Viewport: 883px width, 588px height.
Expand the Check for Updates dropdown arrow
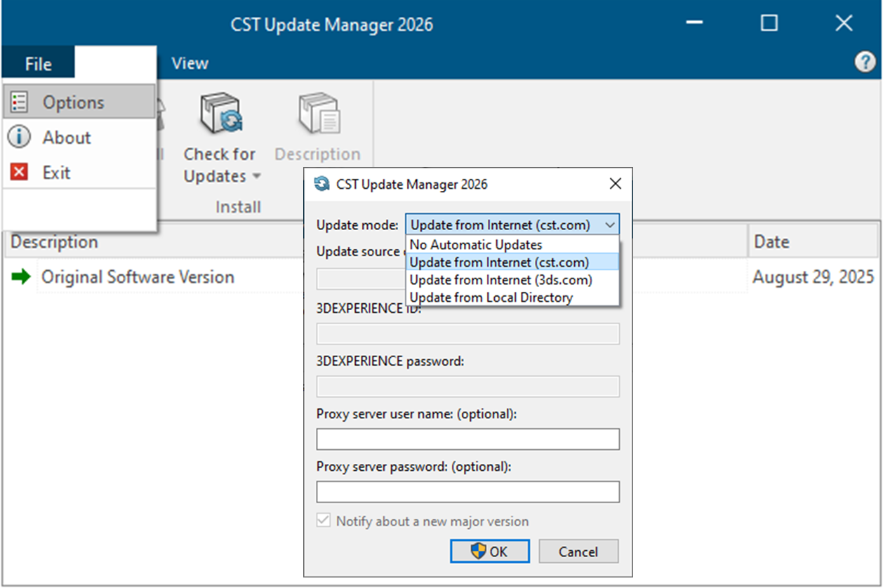257,177
